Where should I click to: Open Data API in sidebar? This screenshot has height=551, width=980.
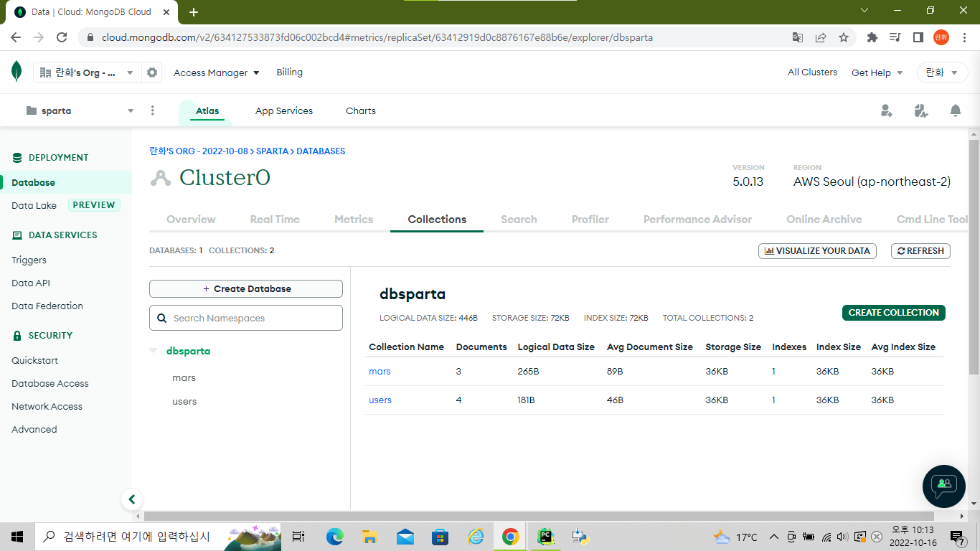pyautogui.click(x=31, y=283)
